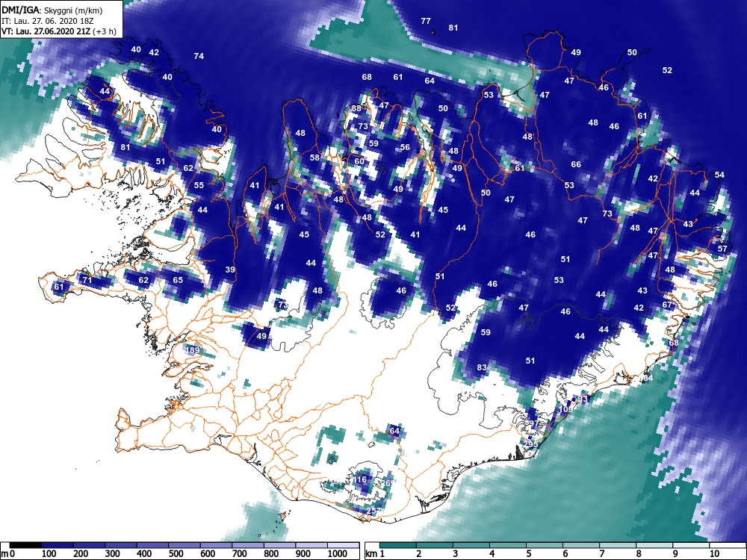
Task: Select the dark teal swatch between km 1 and 2
Action: (x=398, y=545)
